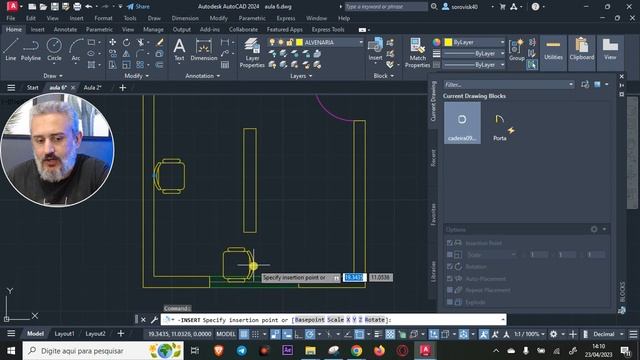Click the Blocks palette options gear icon
Image resolution: width=640 pixels, height=360 pixels.
(594, 229)
